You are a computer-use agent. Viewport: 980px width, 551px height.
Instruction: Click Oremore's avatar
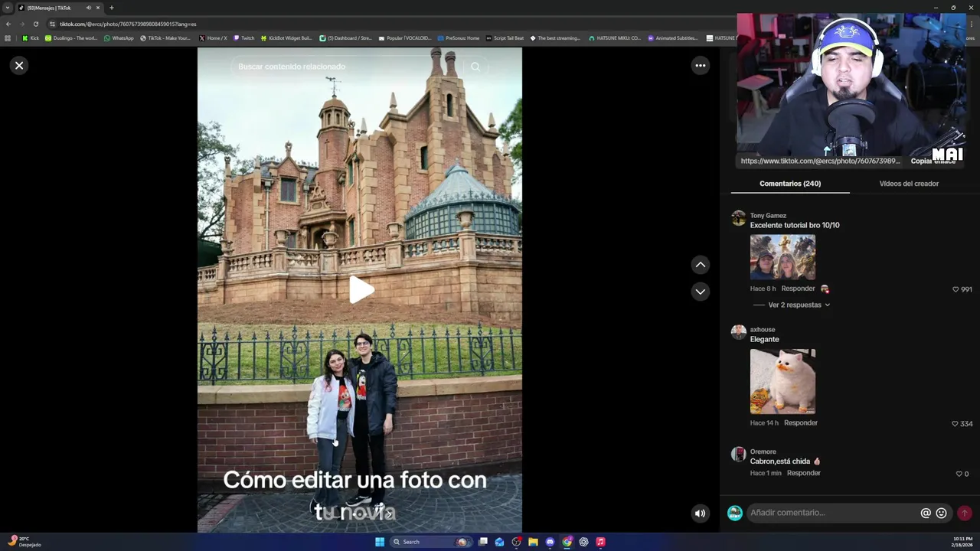click(738, 455)
